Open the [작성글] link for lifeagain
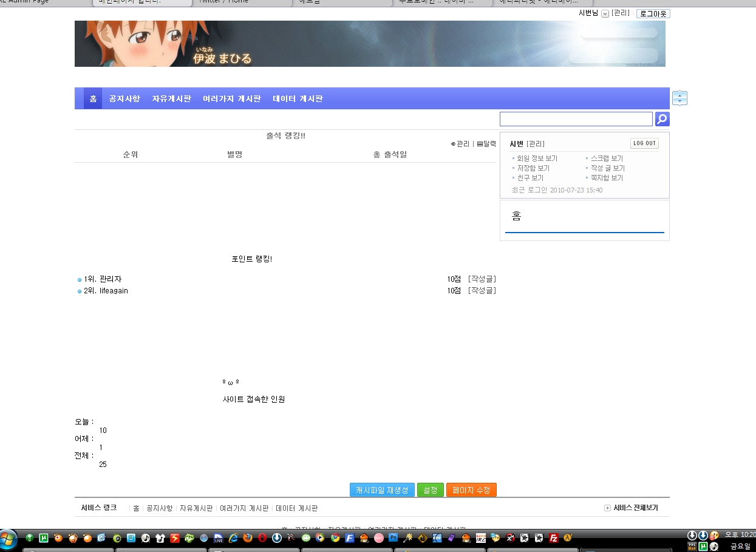The width and height of the screenshot is (756, 552). point(482,290)
